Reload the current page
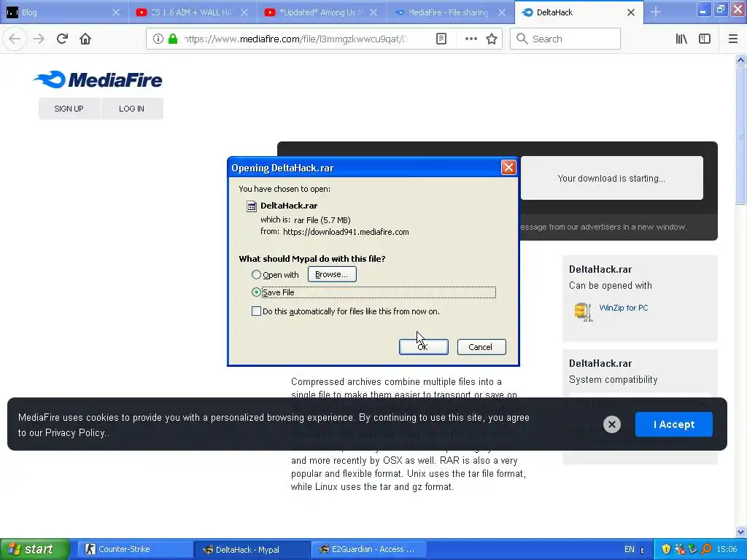This screenshot has height=560, width=747. click(x=62, y=39)
